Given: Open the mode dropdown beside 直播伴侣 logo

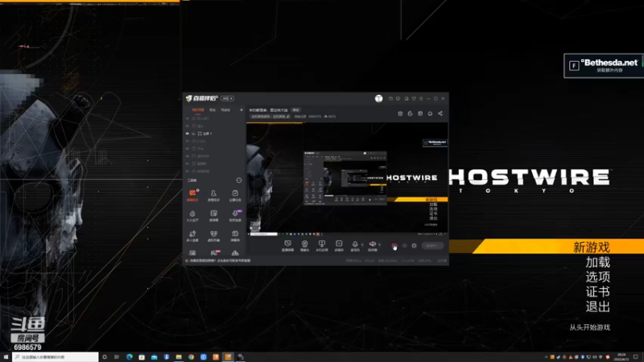Looking at the screenshot, I should [227, 98].
